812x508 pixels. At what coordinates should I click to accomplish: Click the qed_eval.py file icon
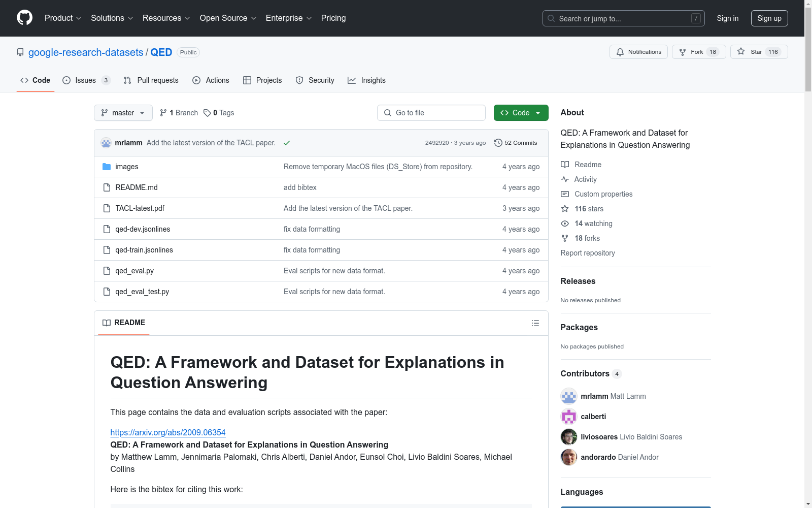(107, 271)
